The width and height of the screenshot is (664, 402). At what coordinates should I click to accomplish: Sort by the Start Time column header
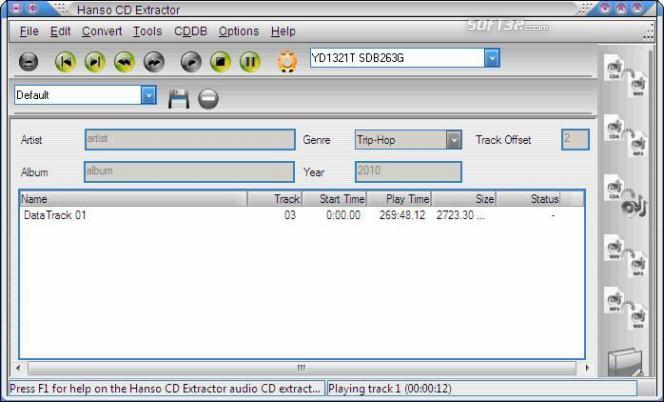[x=335, y=199]
